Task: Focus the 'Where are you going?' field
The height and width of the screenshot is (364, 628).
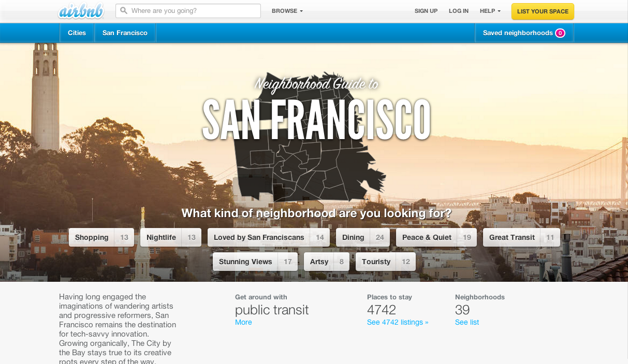Action: 188,11
